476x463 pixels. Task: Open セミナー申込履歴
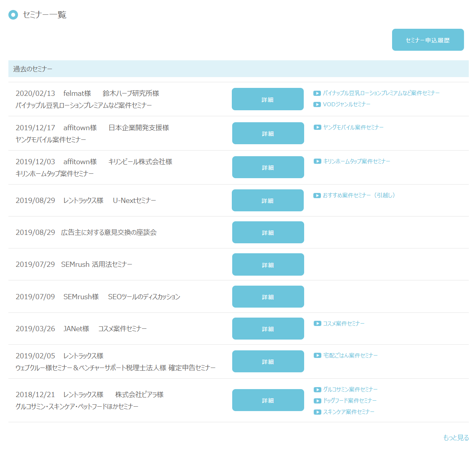pyautogui.click(x=428, y=40)
